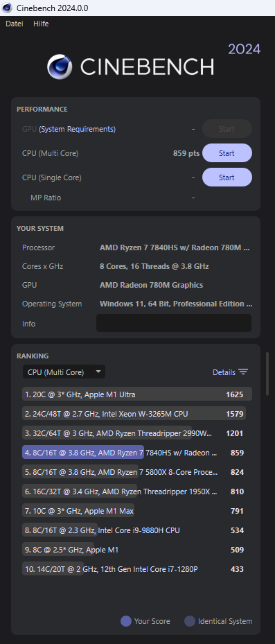Image resolution: width=275 pixels, height=644 pixels.
Task: Click the Your Score legend circle
Action: 125,621
